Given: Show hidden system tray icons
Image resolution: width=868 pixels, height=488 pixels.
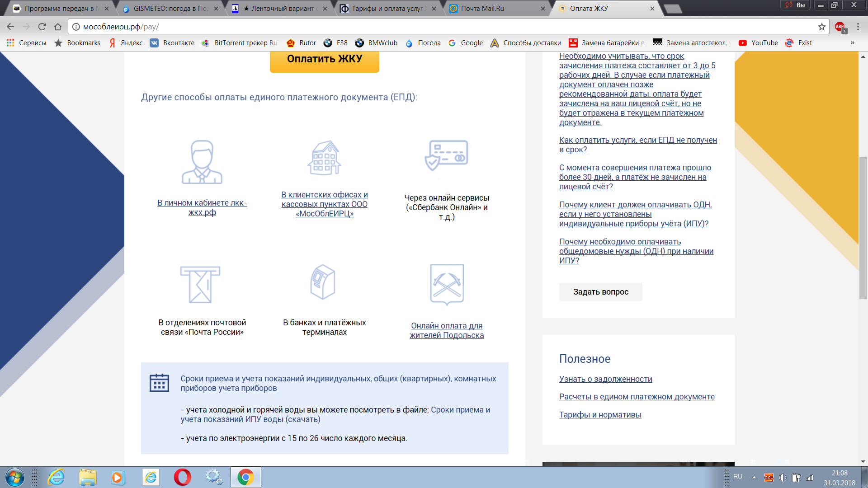Looking at the screenshot, I should pyautogui.click(x=754, y=477).
